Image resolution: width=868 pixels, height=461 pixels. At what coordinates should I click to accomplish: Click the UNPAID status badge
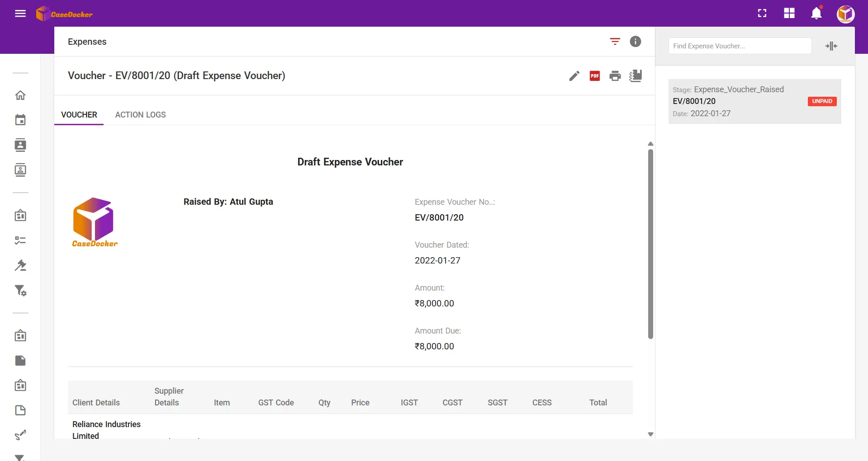click(822, 101)
